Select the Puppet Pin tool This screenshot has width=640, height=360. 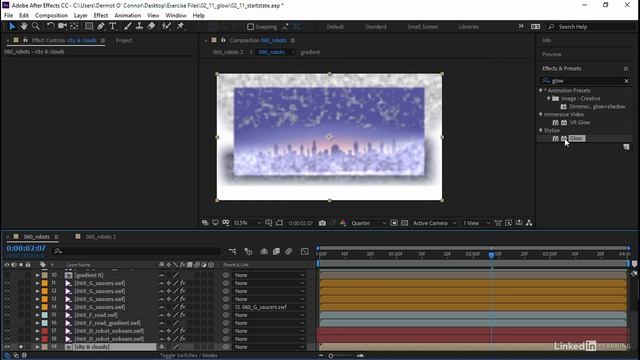tap(180, 27)
